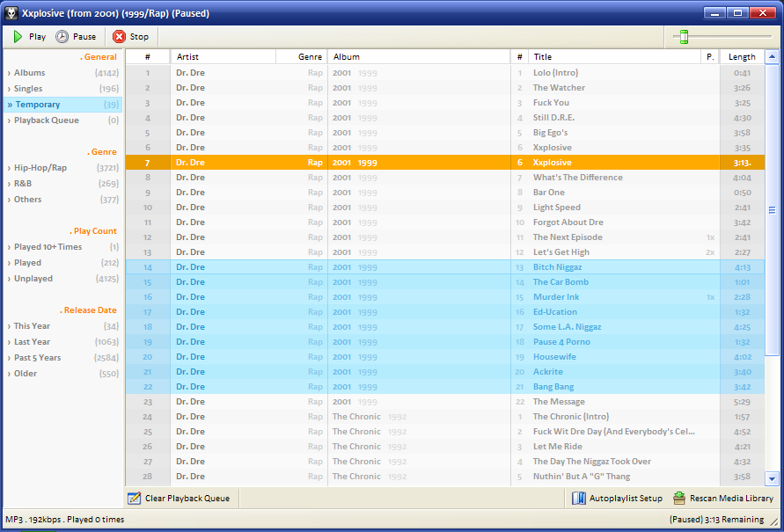Viewport: 784px width, 532px height.
Task: Select the track The Watcher
Action: point(445,88)
